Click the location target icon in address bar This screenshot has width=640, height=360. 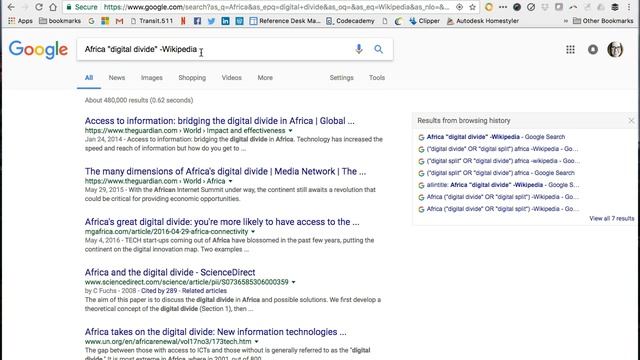coord(459,7)
